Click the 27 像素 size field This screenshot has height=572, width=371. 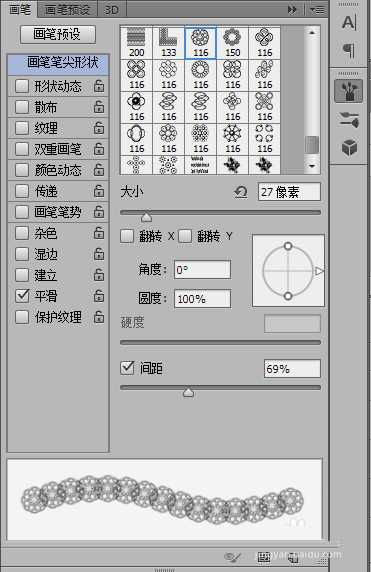(x=289, y=192)
